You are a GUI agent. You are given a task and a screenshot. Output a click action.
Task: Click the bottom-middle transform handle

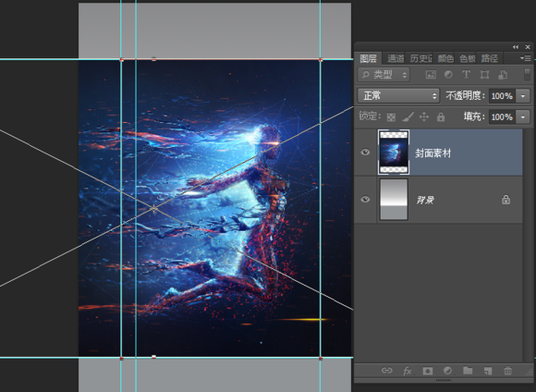point(153,357)
